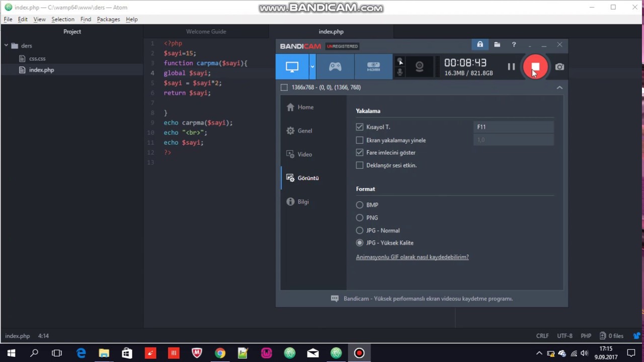Open File Explorer from taskbar

click(104, 353)
